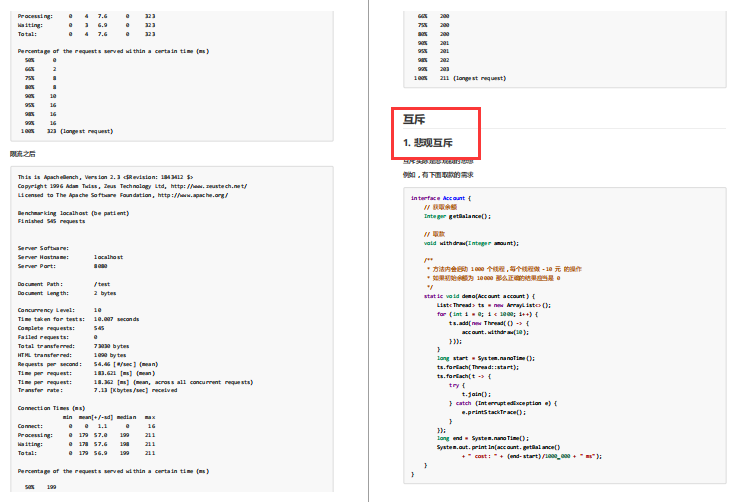Open the http://www.apache.org/ URL
Screen dimensions: 743x502
pyautogui.click(x=192, y=195)
